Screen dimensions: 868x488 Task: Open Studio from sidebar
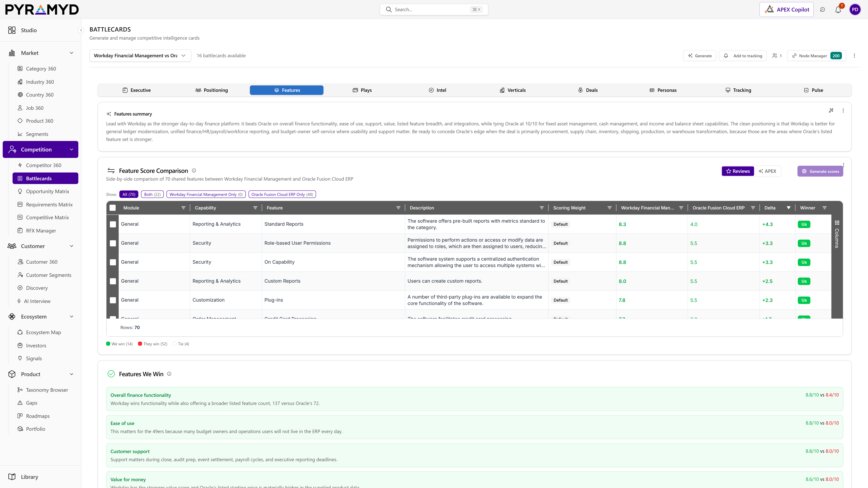[x=29, y=30]
